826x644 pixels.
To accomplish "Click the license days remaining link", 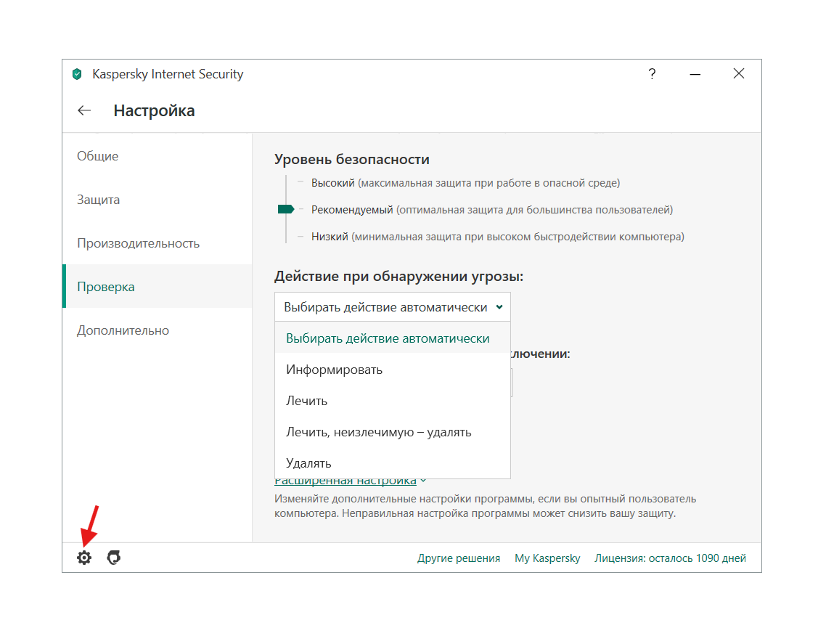I will coord(670,558).
